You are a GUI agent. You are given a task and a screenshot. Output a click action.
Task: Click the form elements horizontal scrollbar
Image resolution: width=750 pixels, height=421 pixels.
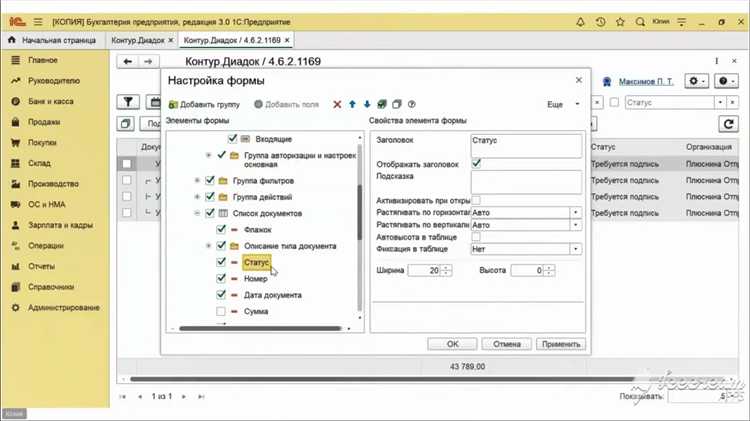[x=260, y=329]
